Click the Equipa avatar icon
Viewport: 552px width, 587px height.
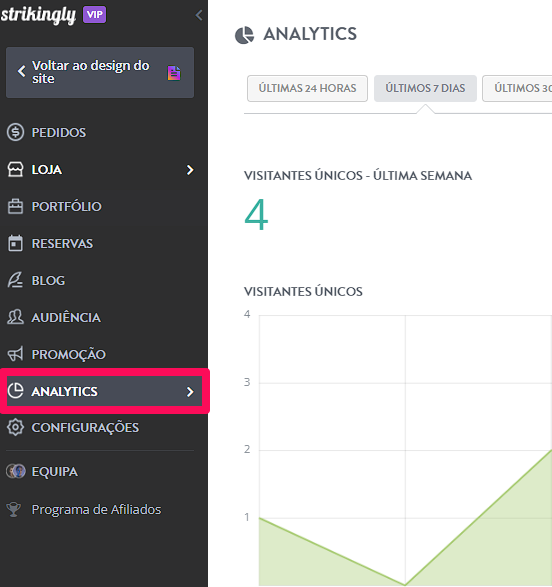tap(15, 471)
